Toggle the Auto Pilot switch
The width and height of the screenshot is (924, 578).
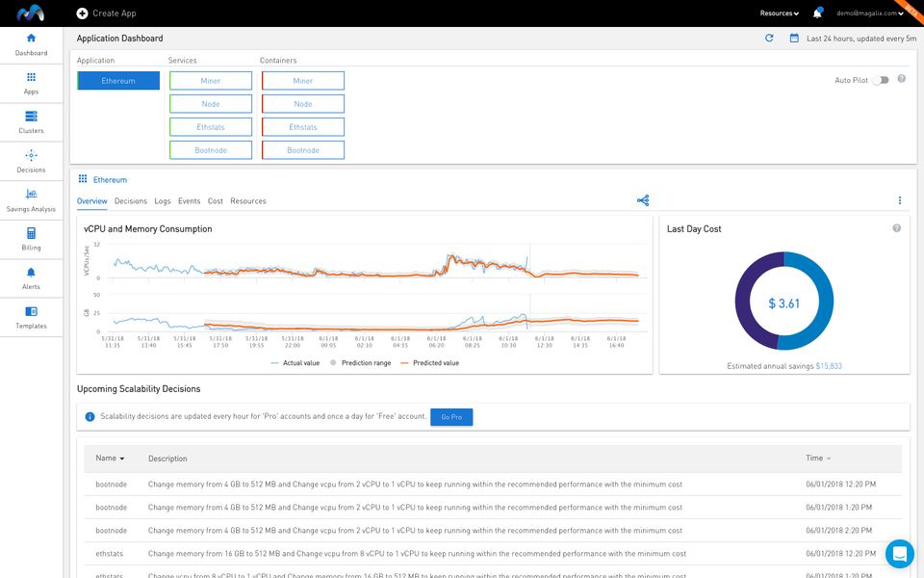pyautogui.click(x=881, y=80)
